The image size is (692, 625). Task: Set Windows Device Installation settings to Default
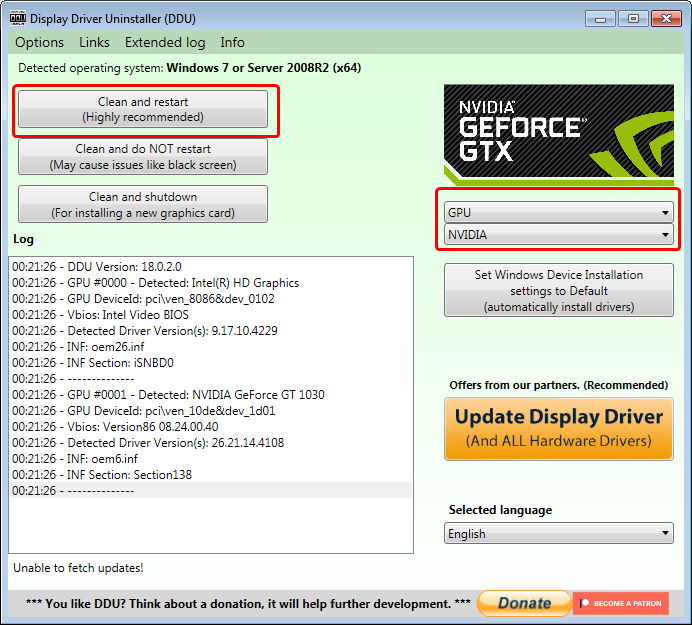[559, 290]
